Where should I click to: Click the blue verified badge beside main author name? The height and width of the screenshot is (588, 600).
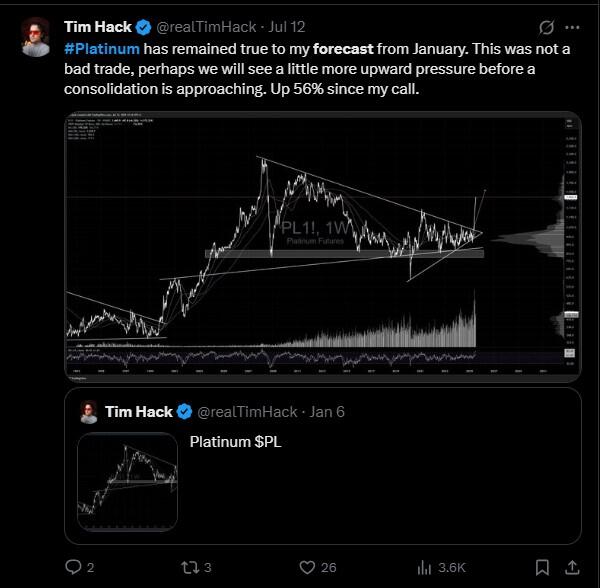coord(142,27)
